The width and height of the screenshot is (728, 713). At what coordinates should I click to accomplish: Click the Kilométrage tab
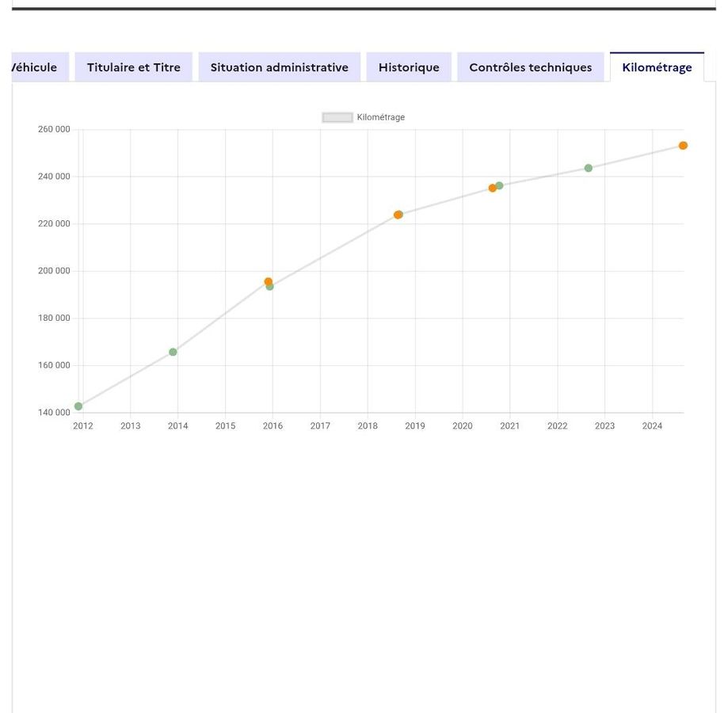[x=657, y=67]
